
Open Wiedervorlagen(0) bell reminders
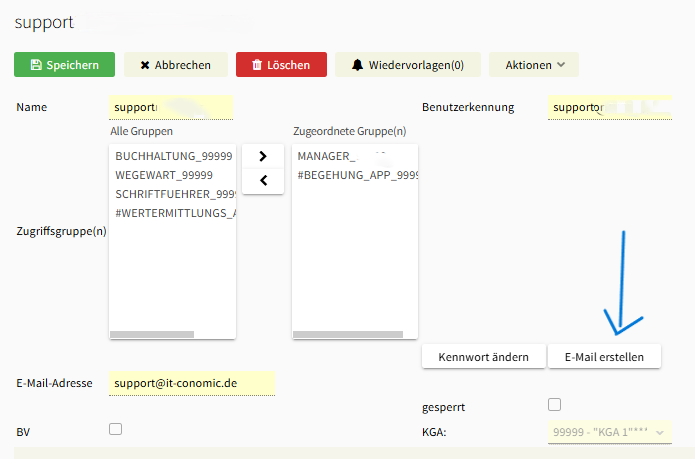[407, 65]
